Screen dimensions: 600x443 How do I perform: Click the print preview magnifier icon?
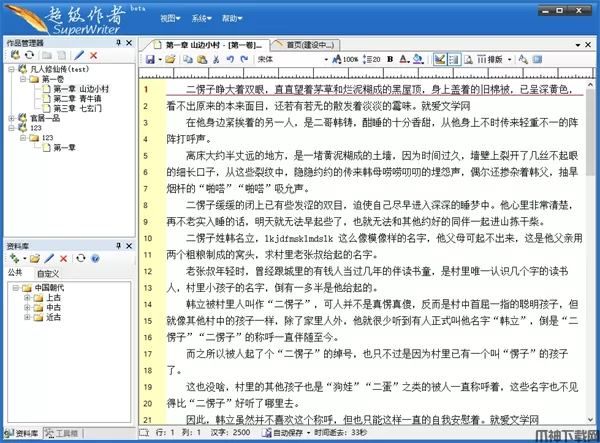pos(468,59)
